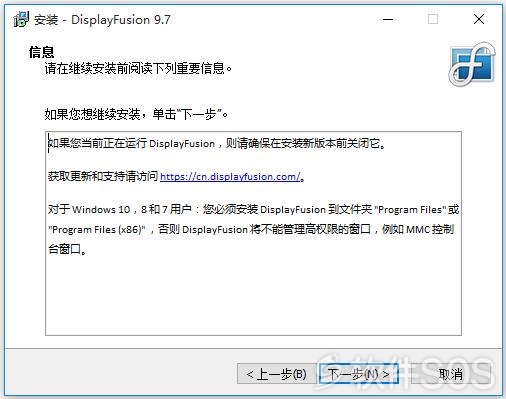Click line 如果您当前正在运行 DisplayFusion
The height and width of the screenshot is (399, 506).
click(x=217, y=143)
